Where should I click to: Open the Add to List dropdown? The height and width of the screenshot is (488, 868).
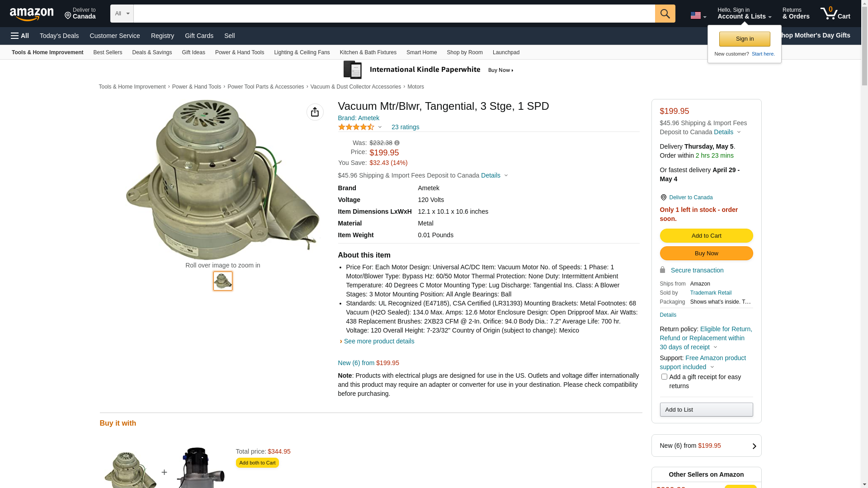click(706, 409)
